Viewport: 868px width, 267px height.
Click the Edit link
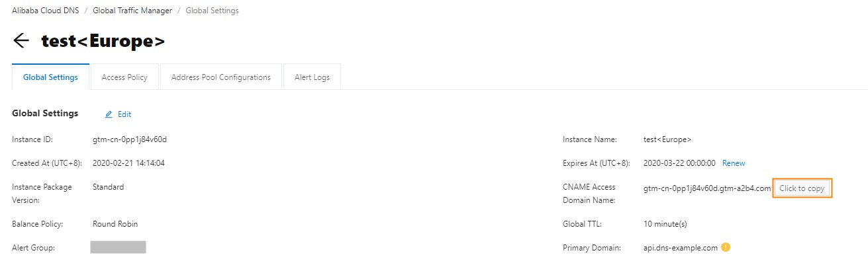(124, 114)
